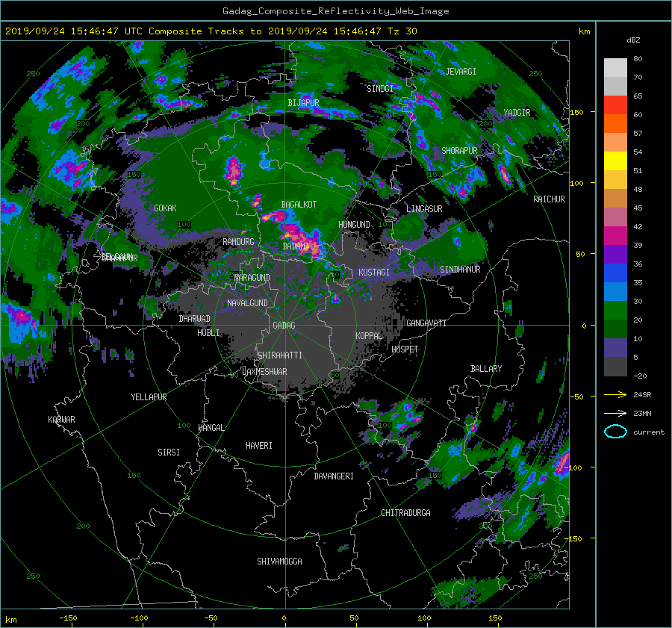Viewport: 672px width, 628px height.
Task: Select the HANGAL city label
Action: tap(211, 428)
